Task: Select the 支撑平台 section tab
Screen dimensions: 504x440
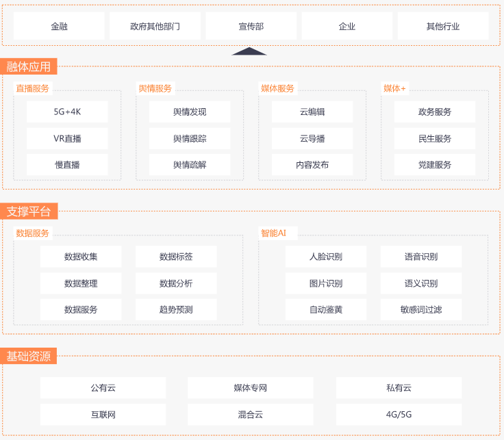Action: click(x=29, y=211)
